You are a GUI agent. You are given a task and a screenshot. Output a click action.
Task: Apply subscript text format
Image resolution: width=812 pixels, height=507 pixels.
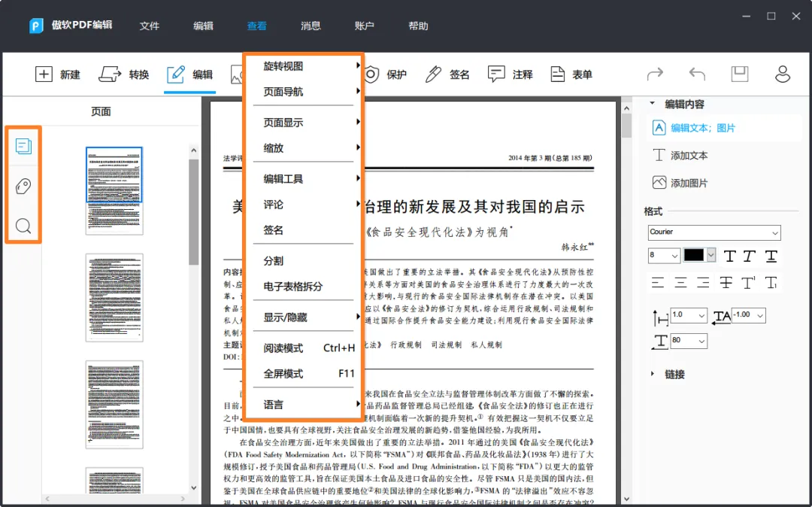(771, 282)
